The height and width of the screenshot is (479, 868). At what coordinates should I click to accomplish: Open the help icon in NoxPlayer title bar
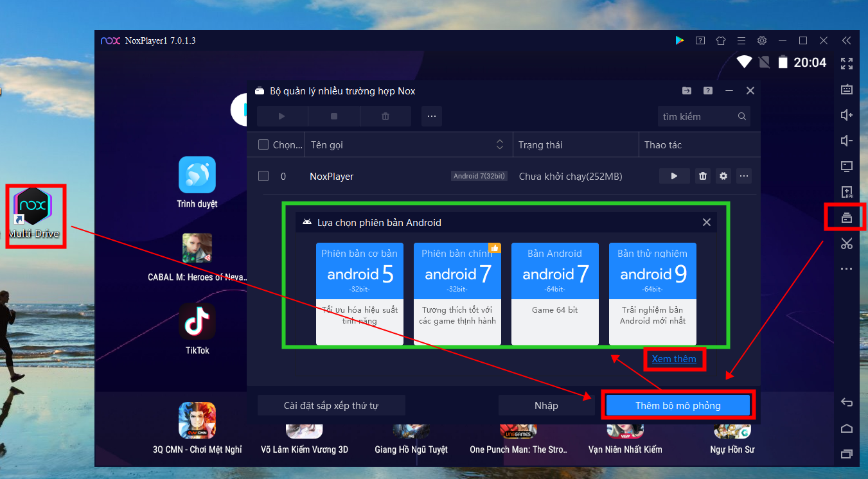pos(700,40)
